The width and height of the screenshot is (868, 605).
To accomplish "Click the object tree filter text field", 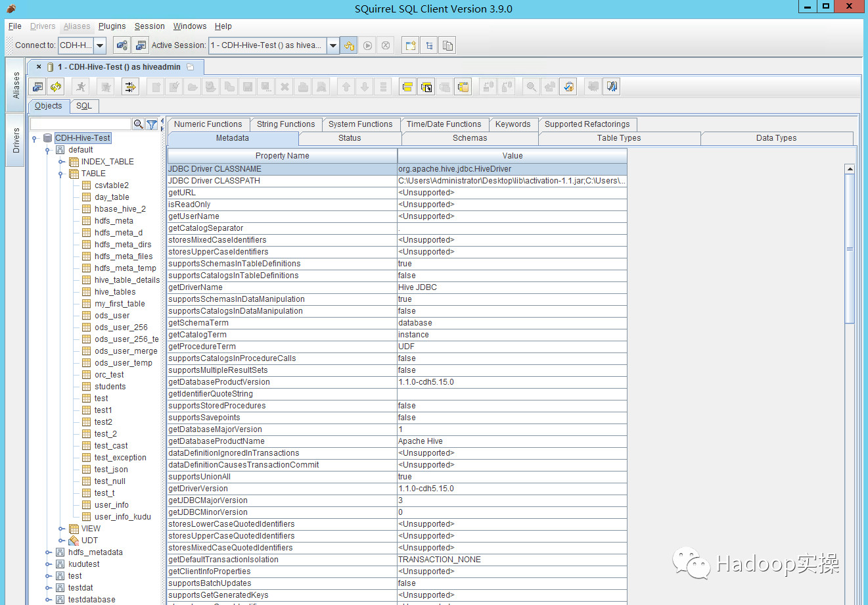I will tap(81, 124).
